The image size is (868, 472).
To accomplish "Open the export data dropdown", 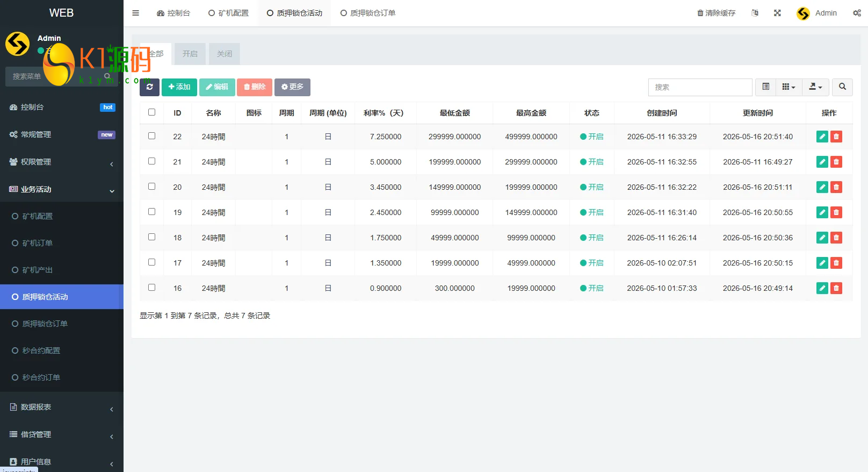I will (x=815, y=87).
